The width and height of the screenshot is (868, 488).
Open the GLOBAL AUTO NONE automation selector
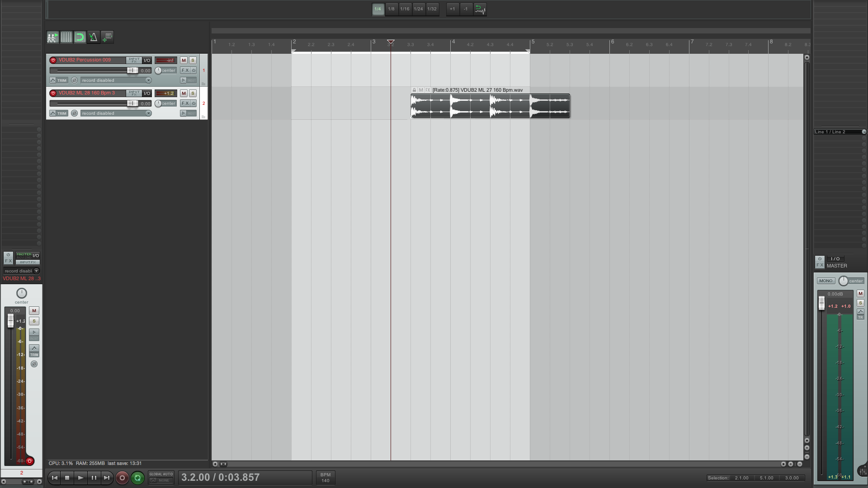pyautogui.click(x=161, y=478)
